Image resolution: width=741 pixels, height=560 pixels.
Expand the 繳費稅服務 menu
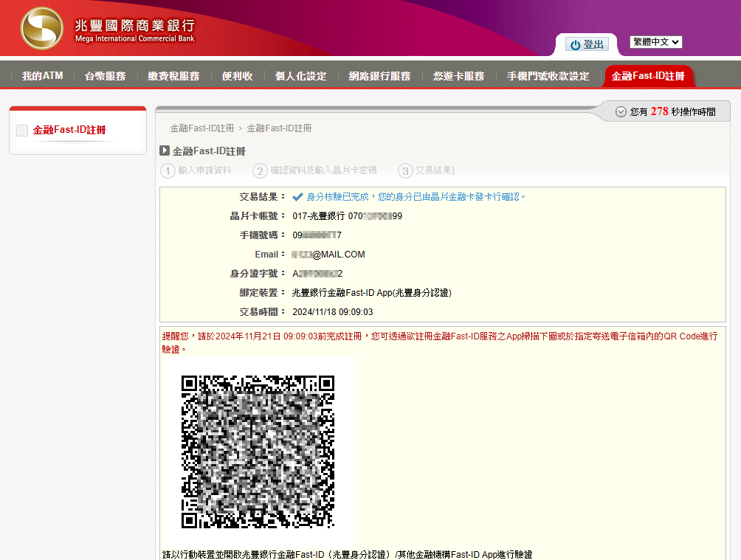pyautogui.click(x=173, y=76)
